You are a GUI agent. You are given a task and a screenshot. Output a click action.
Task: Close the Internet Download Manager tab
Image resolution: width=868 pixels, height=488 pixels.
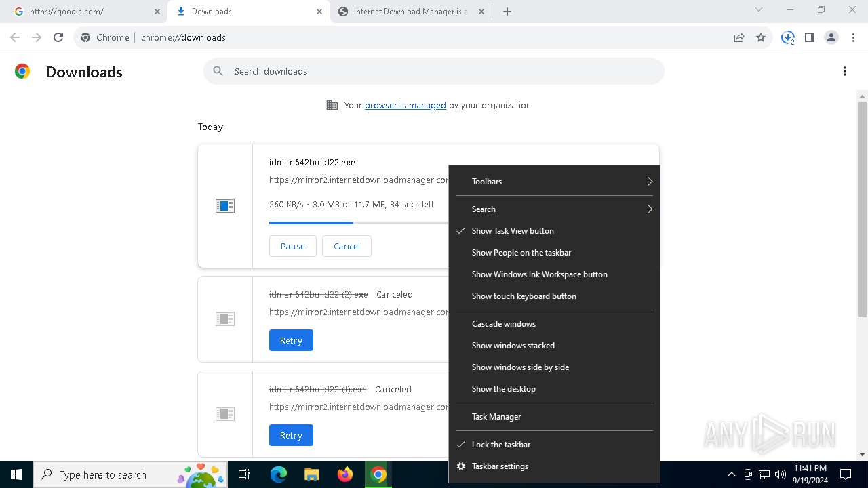(481, 12)
